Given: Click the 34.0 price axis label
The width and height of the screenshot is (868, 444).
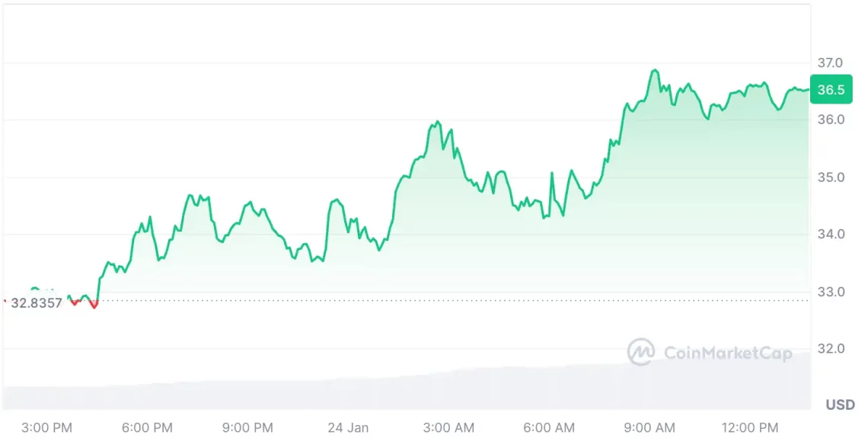Looking at the screenshot, I should coord(831,234).
